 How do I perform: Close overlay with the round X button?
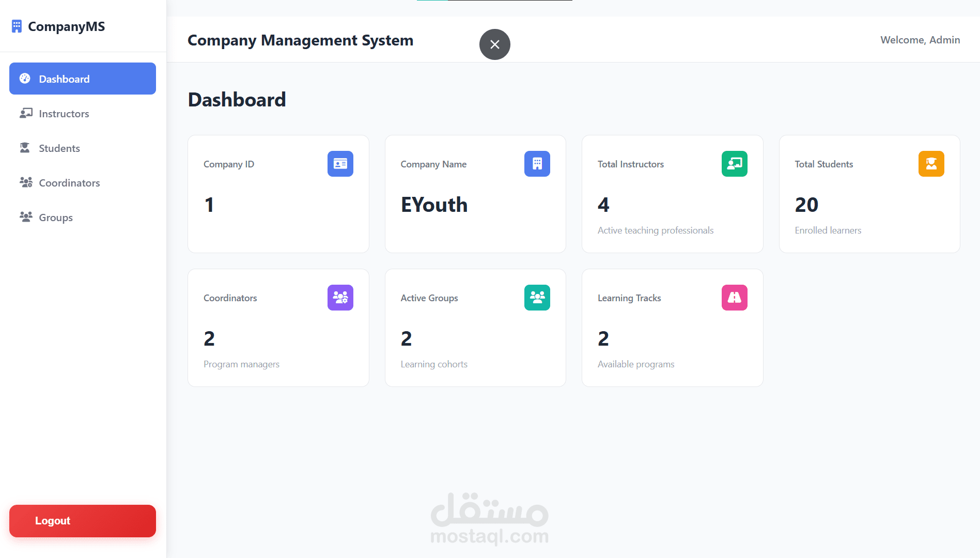(x=494, y=44)
